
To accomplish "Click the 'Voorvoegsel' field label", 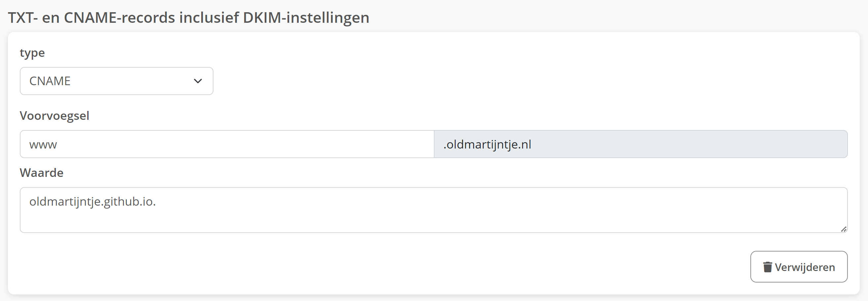I will click(x=55, y=116).
